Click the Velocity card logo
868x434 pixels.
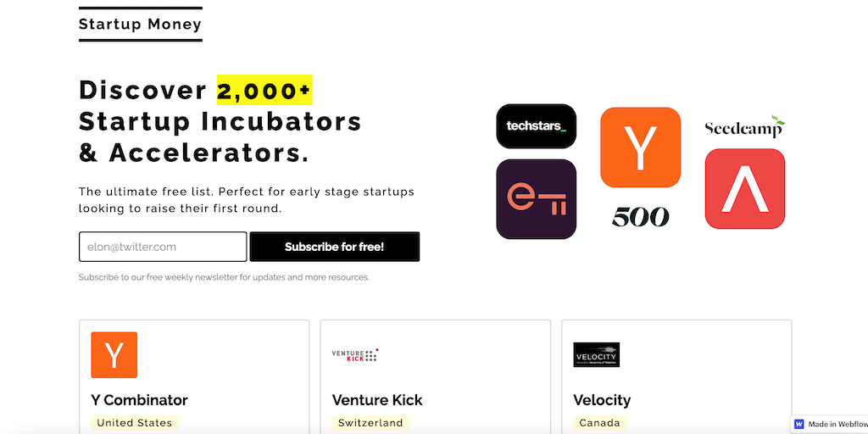(x=596, y=354)
